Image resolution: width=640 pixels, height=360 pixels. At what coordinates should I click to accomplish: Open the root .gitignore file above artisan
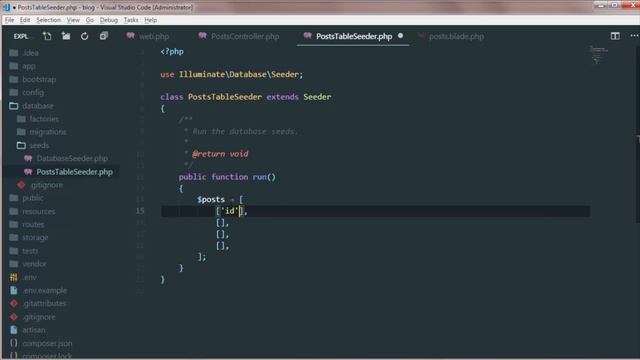(39, 317)
